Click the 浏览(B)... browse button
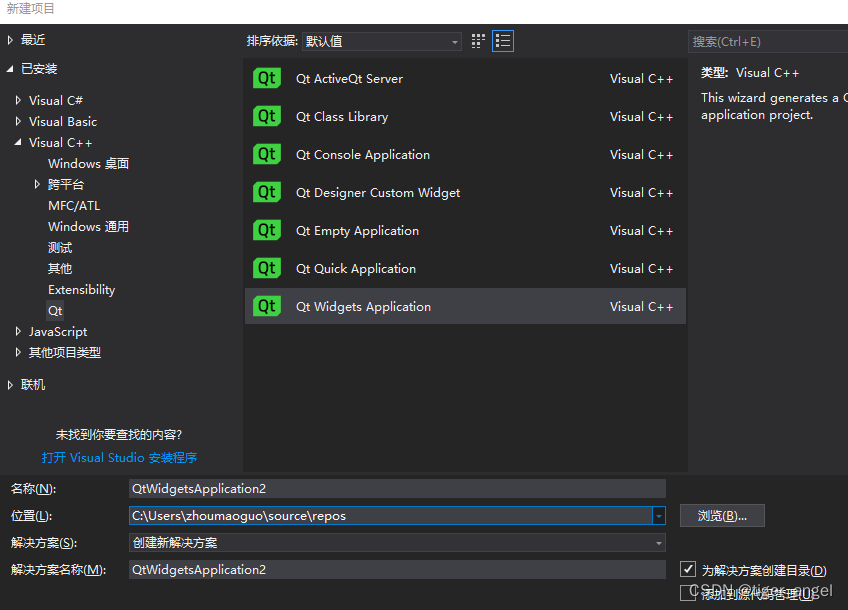Image resolution: width=848 pixels, height=610 pixels. [722, 516]
